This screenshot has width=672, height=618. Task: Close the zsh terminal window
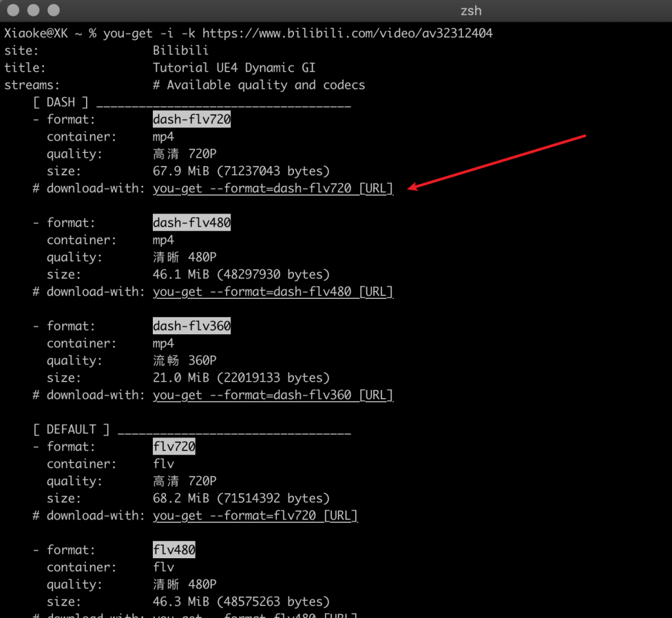(x=12, y=11)
